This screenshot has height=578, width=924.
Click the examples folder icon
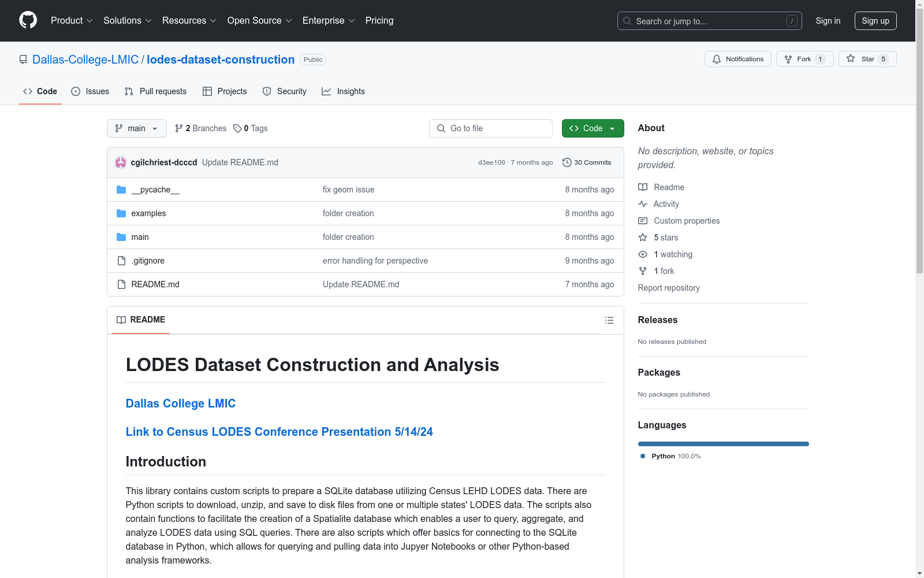pos(121,213)
